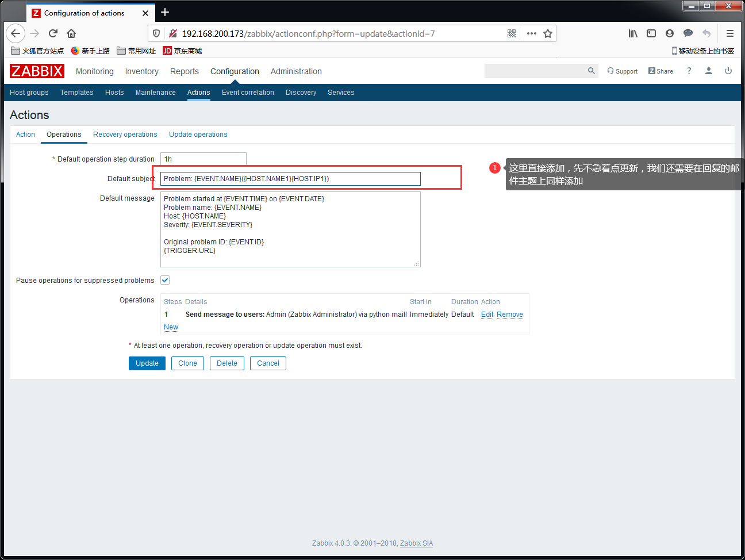Click the undo arrow toolbar icon
The height and width of the screenshot is (560, 745).
coord(706,33)
